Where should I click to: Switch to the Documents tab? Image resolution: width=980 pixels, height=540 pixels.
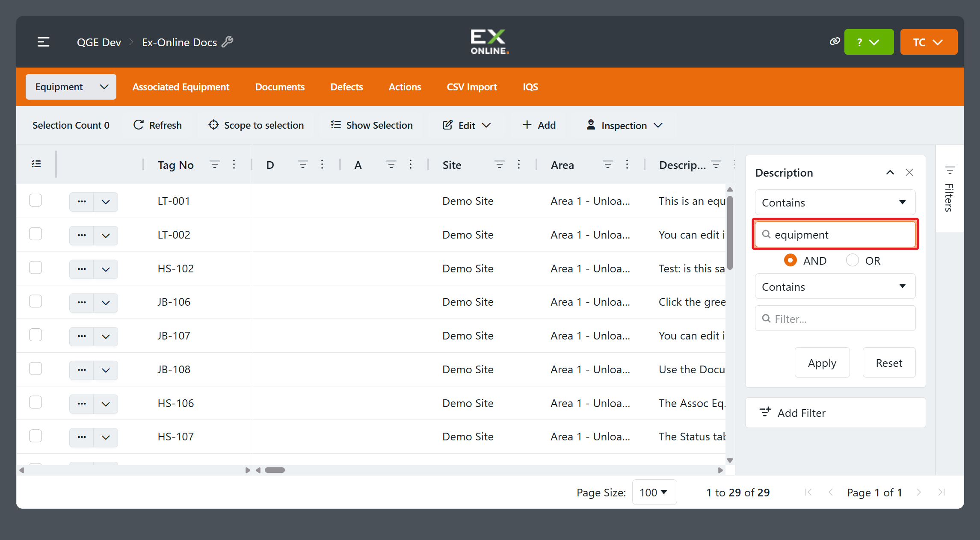(280, 87)
